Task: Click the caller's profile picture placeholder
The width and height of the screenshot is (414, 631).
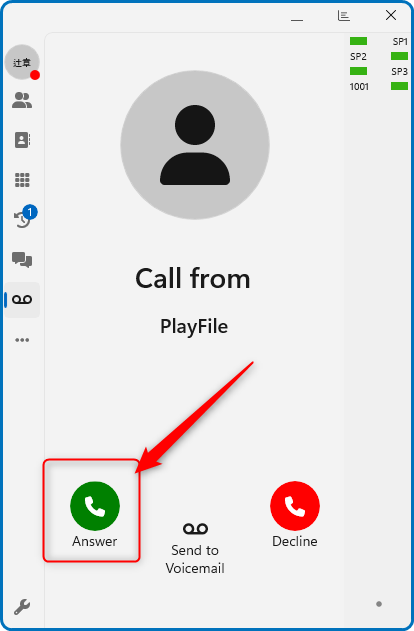Action: point(195,145)
